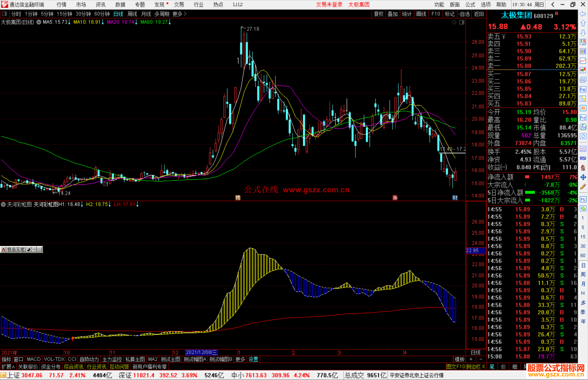Open the candlestick chart sidebar icon
This screenshot has height=380, width=588.
(x=583, y=70)
